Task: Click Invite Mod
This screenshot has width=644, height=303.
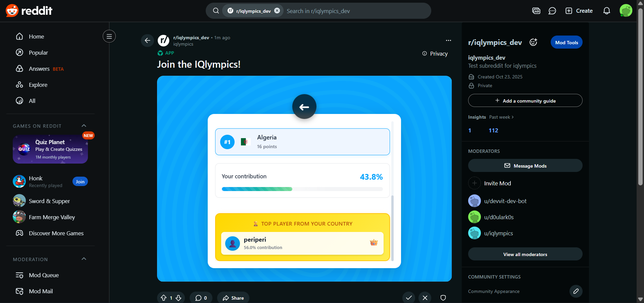Action: pos(490,183)
